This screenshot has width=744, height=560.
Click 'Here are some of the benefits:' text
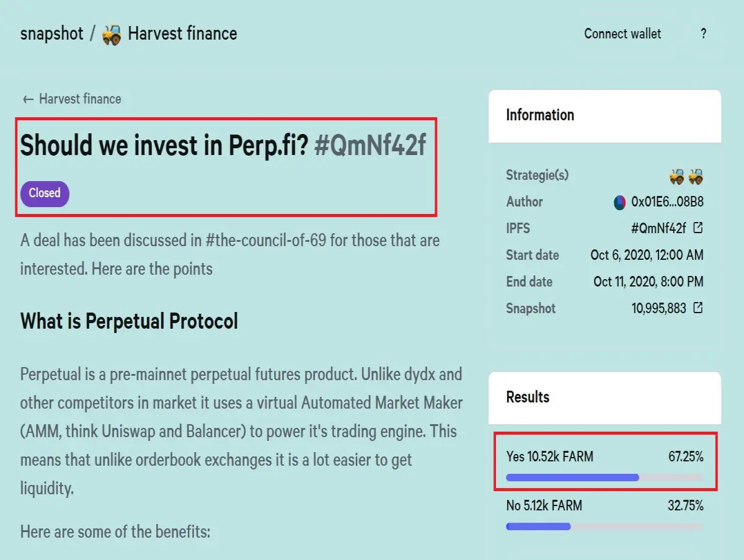coord(115,531)
